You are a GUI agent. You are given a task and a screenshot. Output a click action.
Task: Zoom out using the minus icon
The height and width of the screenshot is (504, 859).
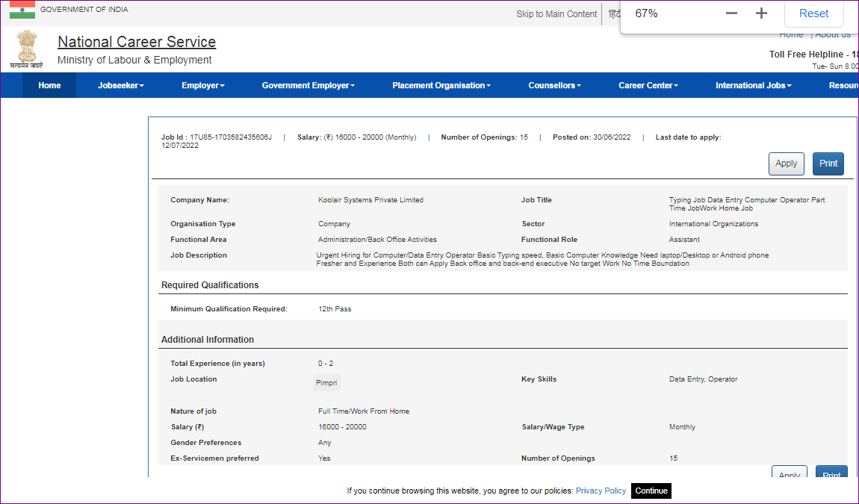click(x=731, y=13)
